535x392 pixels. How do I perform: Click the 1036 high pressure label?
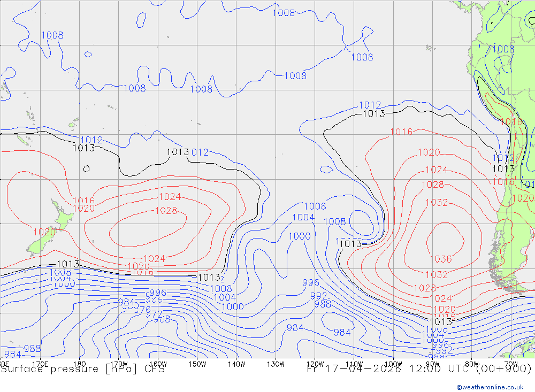(x=440, y=259)
